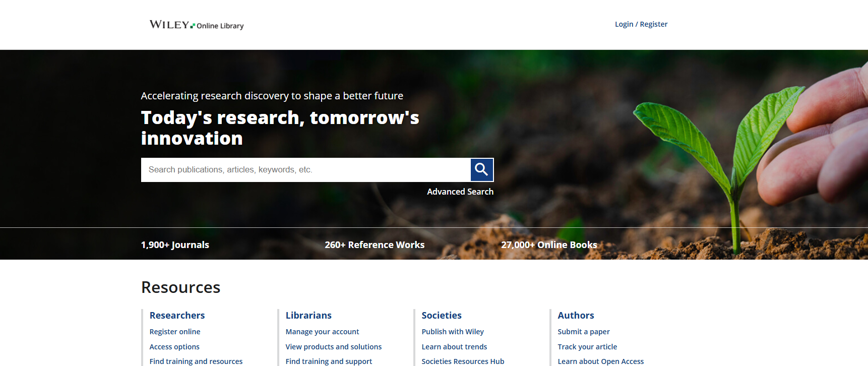The image size is (868, 366).
Task: Click Manage your account under Librarians
Action: [323, 332]
